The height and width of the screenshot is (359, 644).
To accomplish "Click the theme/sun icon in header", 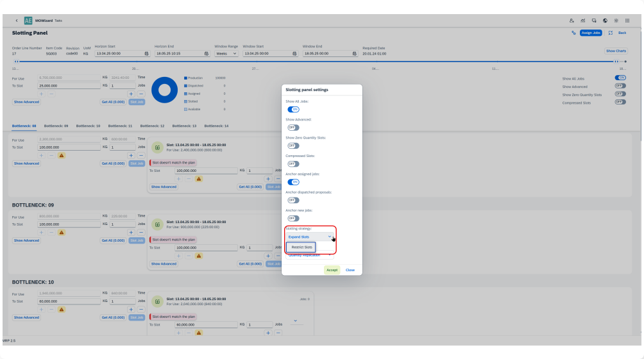I will (x=616, y=21).
